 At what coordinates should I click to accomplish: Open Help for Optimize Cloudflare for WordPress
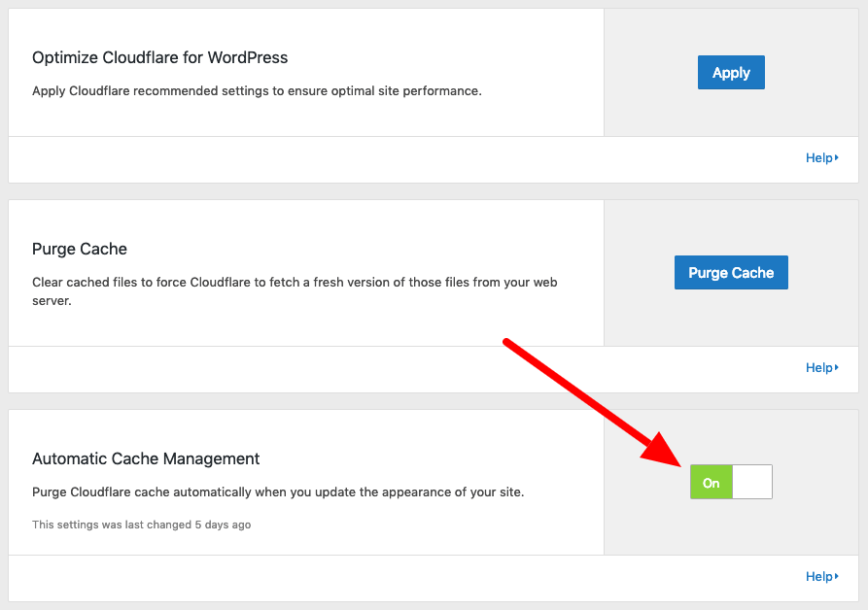click(819, 157)
